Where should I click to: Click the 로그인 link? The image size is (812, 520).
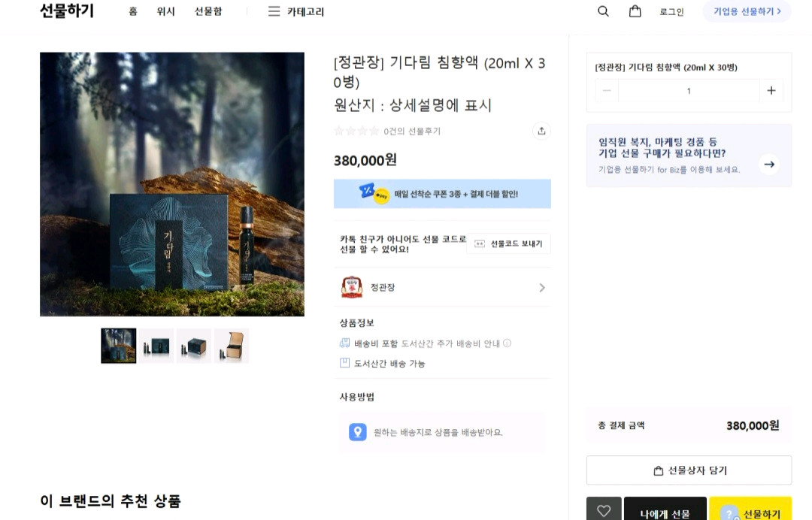coord(671,12)
